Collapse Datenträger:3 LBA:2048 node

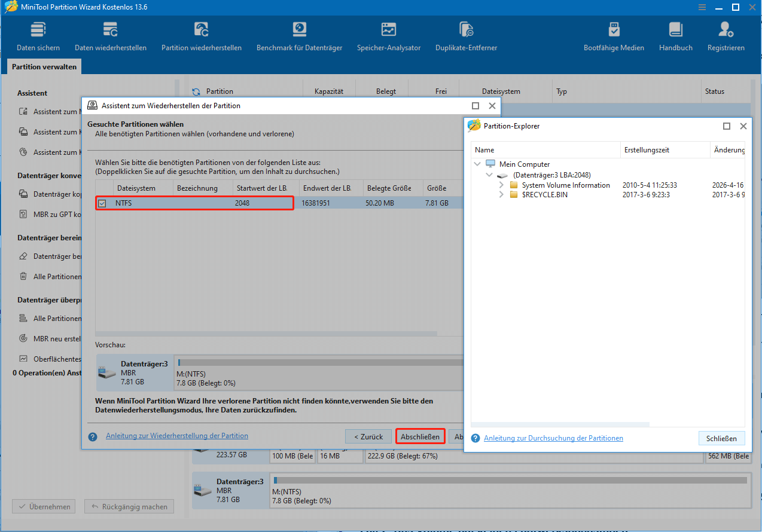pyautogui.click(x=489, y=175)
